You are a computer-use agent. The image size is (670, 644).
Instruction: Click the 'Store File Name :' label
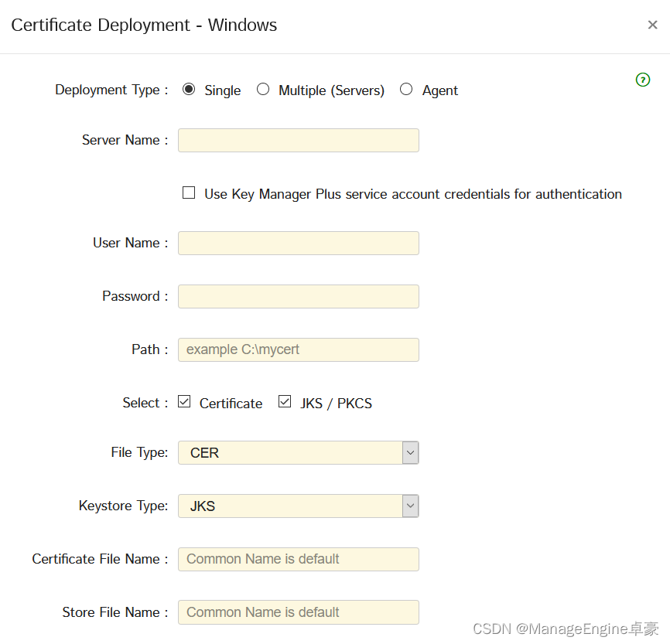click(115, 612)
